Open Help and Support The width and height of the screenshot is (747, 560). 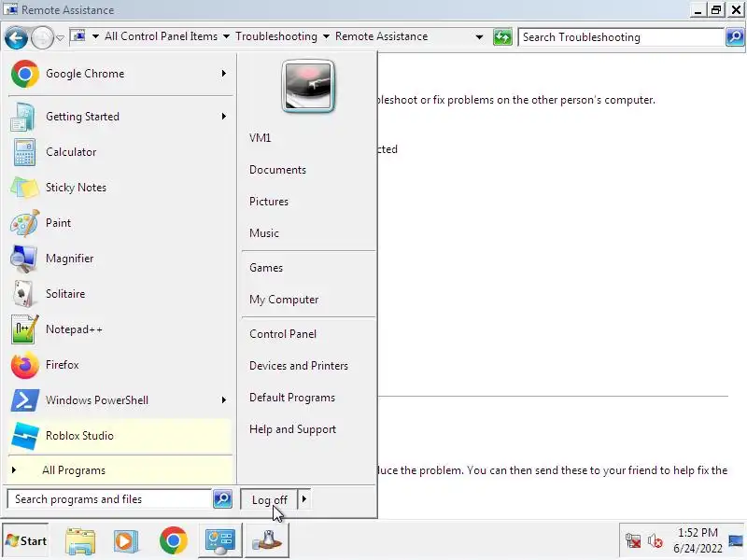[x=292, y=429]
